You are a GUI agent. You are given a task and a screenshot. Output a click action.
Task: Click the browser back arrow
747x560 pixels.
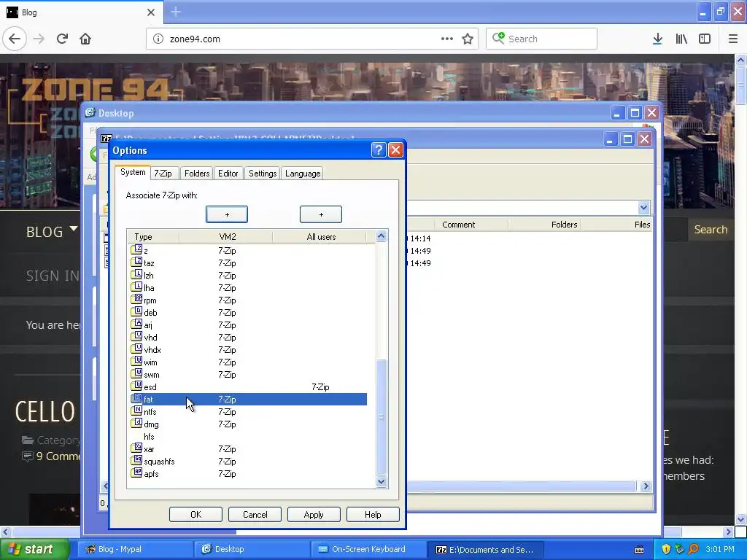[15, 39]
